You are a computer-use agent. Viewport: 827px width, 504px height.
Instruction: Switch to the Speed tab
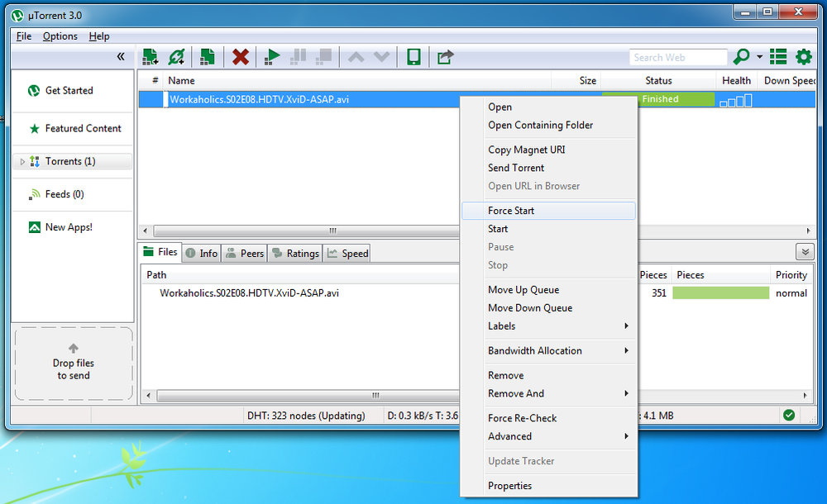(x=347, y=253)
